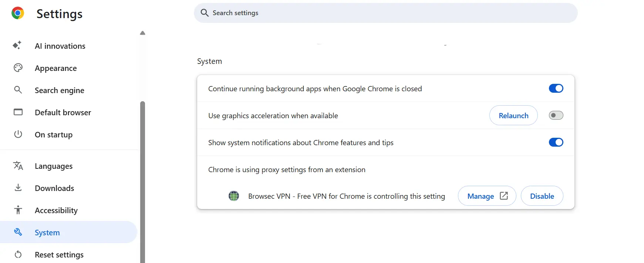Click the Search engine magnifier icon
644x263 pixels.
pyautogui.click(x=17, y=90)
